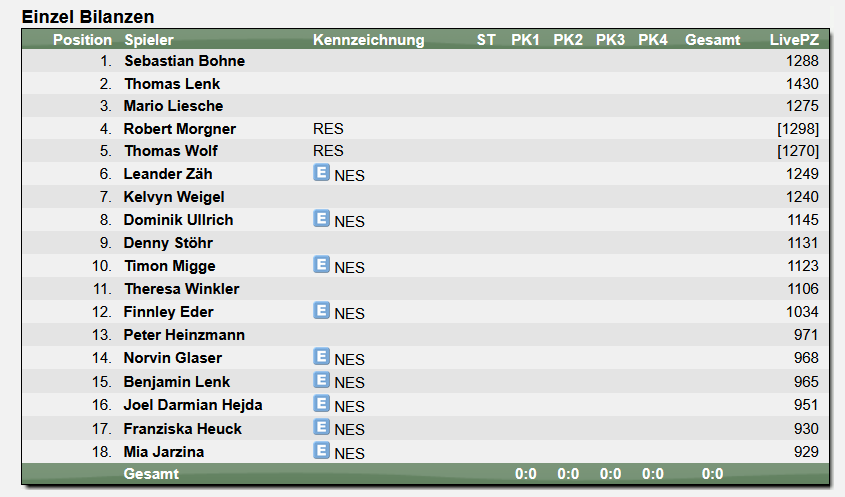Image resolution: width=845 pixels, height=497 pixels.
Task: Click the E icon next to Mia Jarzina
Action: pos(321,450)
